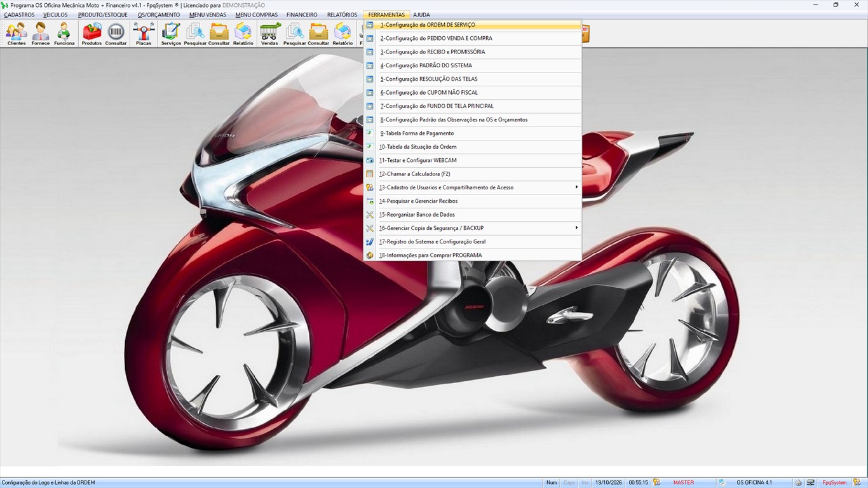Screen dimensions: 868x488
Task: Select 4-Configuração PADRÃO DO SISTEMA
Action: coord(473,65)
